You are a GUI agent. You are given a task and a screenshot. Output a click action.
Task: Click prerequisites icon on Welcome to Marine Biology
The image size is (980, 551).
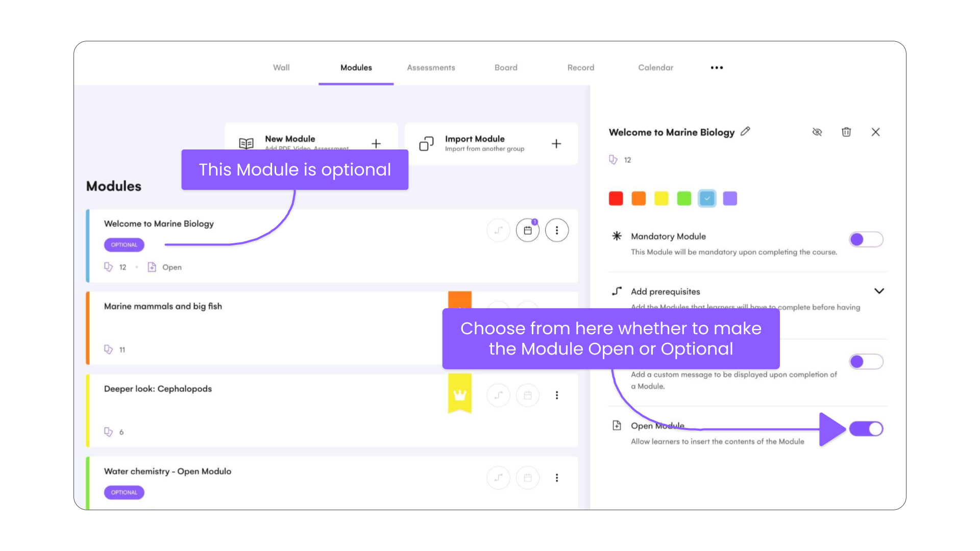[x=499, y=231]
